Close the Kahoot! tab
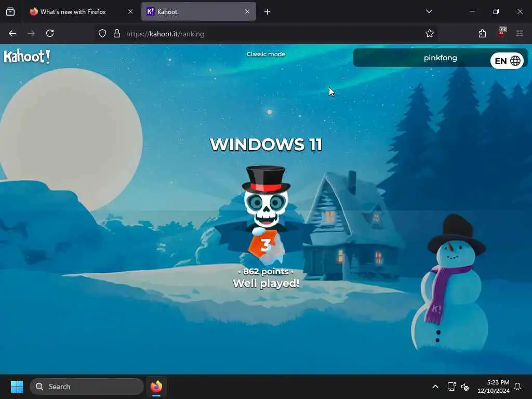The height and width of the screenshot is (399, 532). point(247,11)
